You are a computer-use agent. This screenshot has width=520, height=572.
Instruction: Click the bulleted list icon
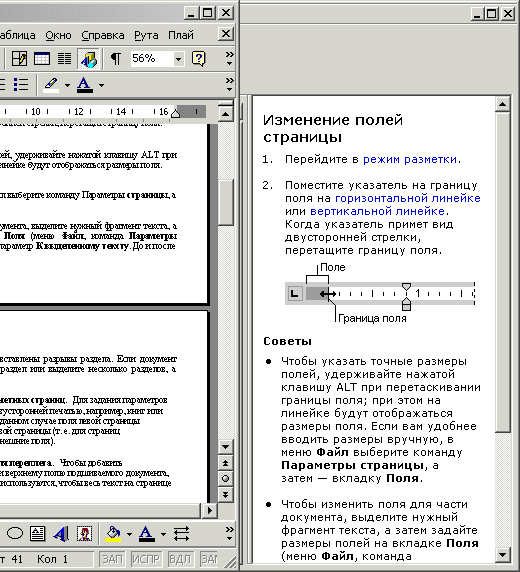coord(21,85)
